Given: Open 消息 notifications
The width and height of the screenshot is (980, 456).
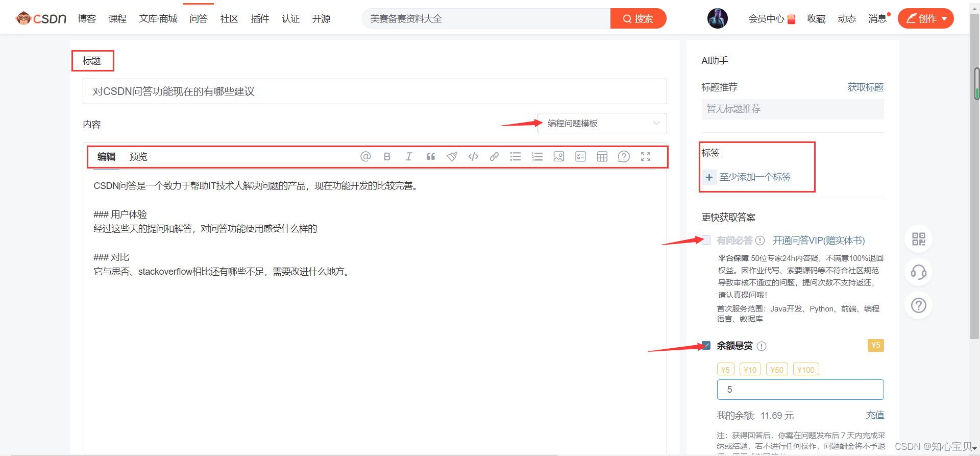Looking at the screenshot, I should click(x=878, y=19).
